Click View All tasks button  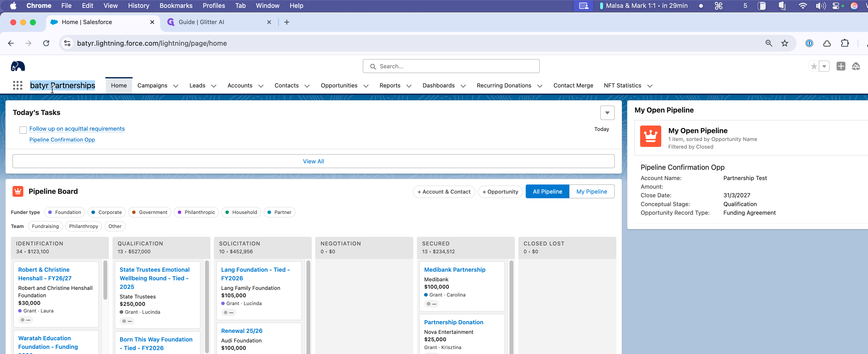click(313, 161)
